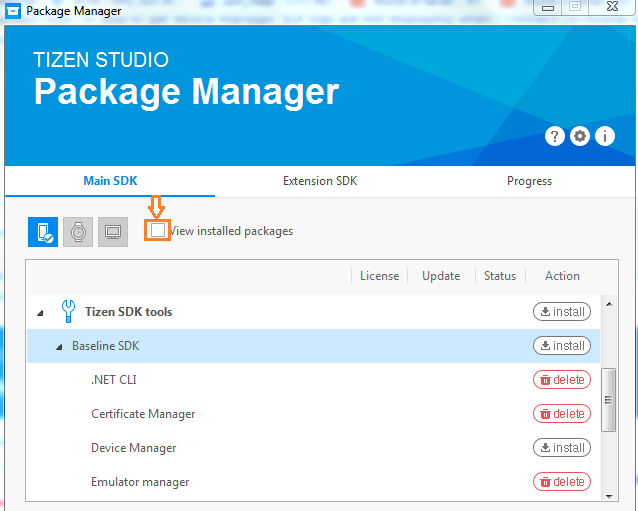Open settings gear icon in header

coord(580,137)
